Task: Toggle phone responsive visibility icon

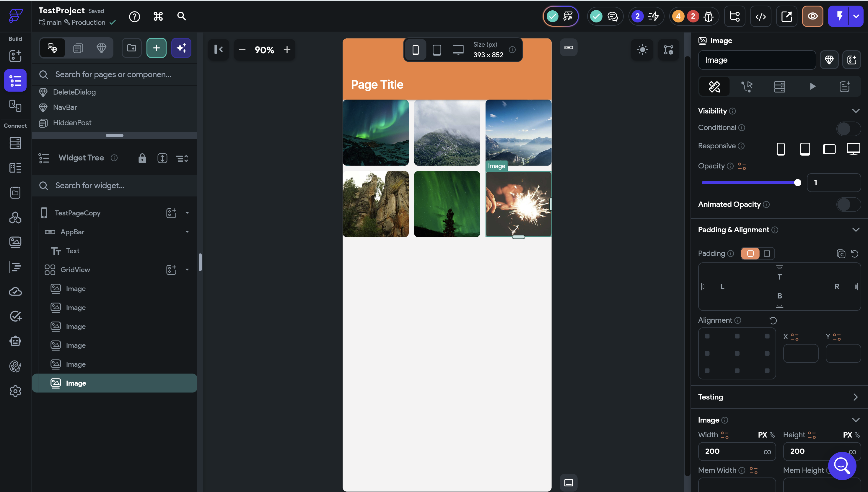Action: pos(781,149)
